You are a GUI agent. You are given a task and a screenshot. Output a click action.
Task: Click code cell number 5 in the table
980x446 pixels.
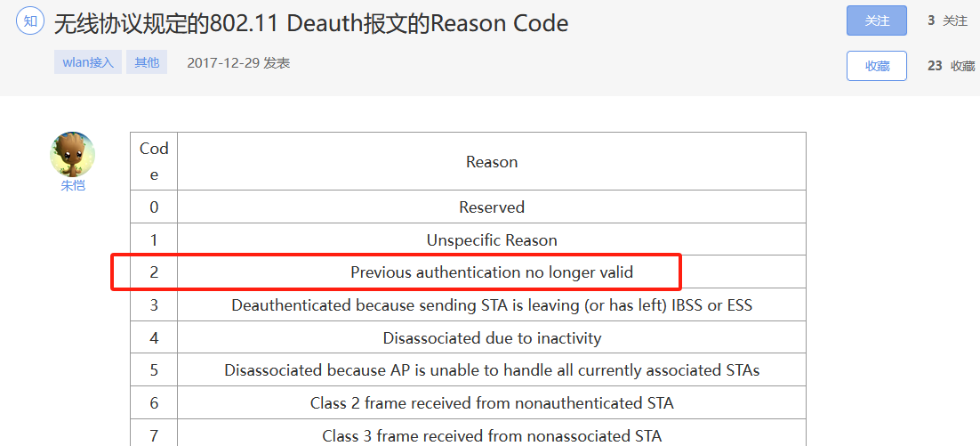(x=154, y=370)
